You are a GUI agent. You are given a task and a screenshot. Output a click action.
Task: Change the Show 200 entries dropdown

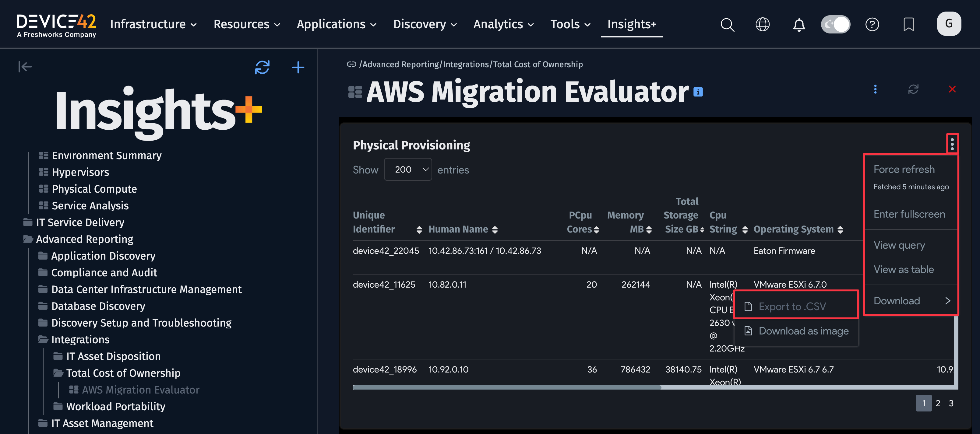click(408, 170)
